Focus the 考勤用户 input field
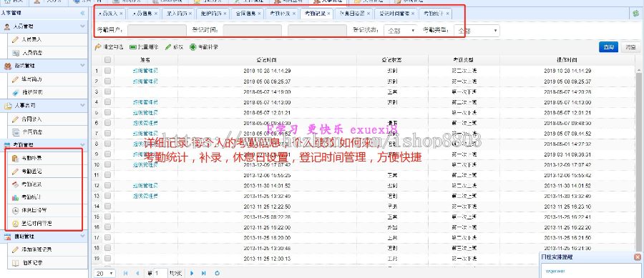 [x=157, y=30]
